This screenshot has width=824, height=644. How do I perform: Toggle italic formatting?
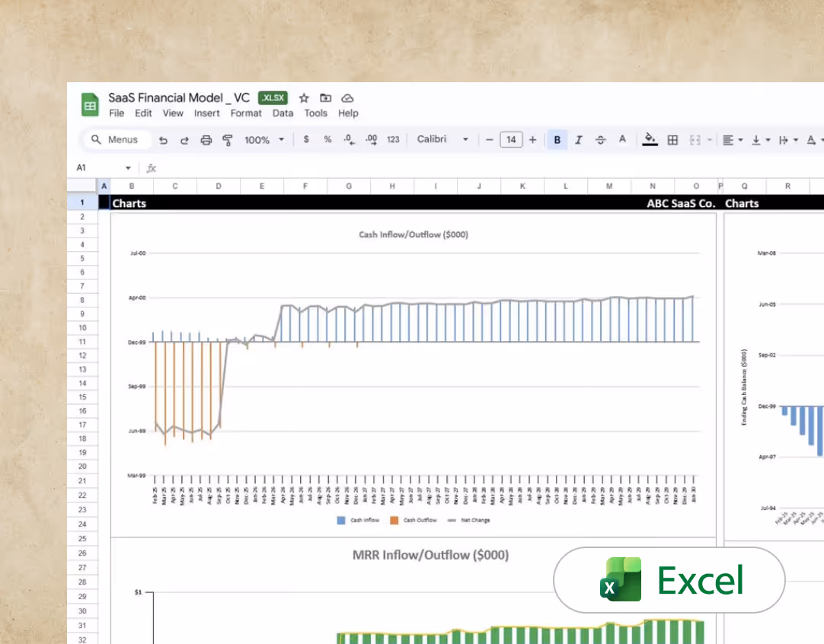[x=579, y=140]
